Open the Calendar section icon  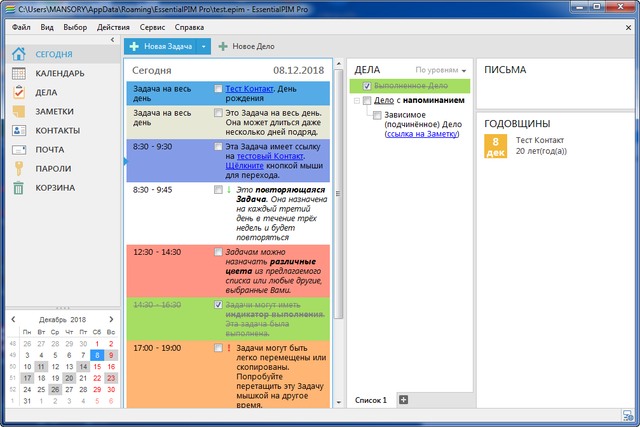19,73
